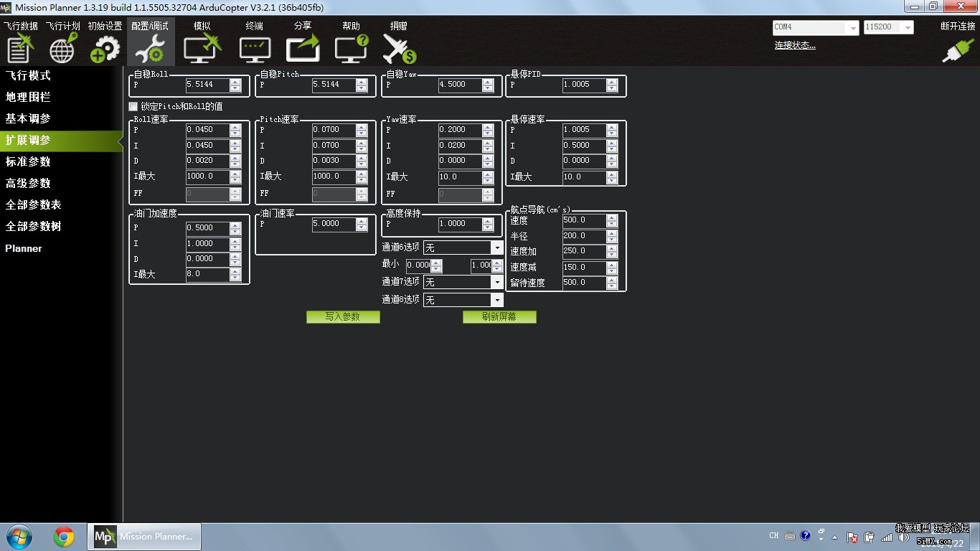Launch Chrome from the taskbar

[64, 537]
